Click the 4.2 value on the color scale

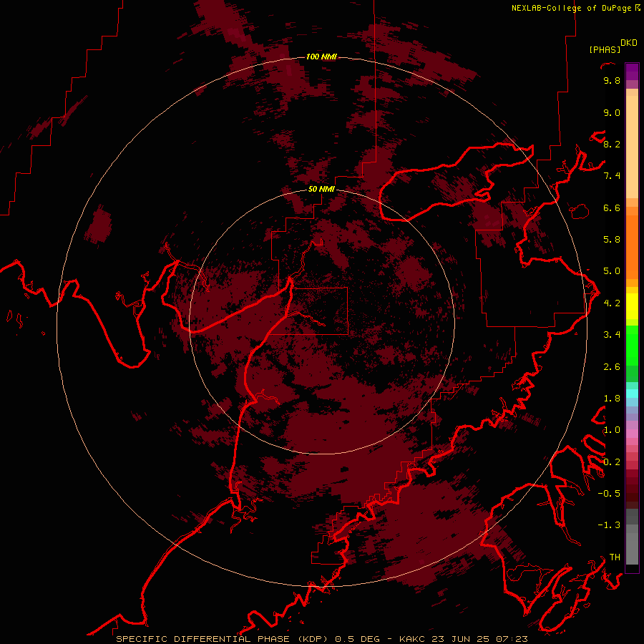point(612,303)
